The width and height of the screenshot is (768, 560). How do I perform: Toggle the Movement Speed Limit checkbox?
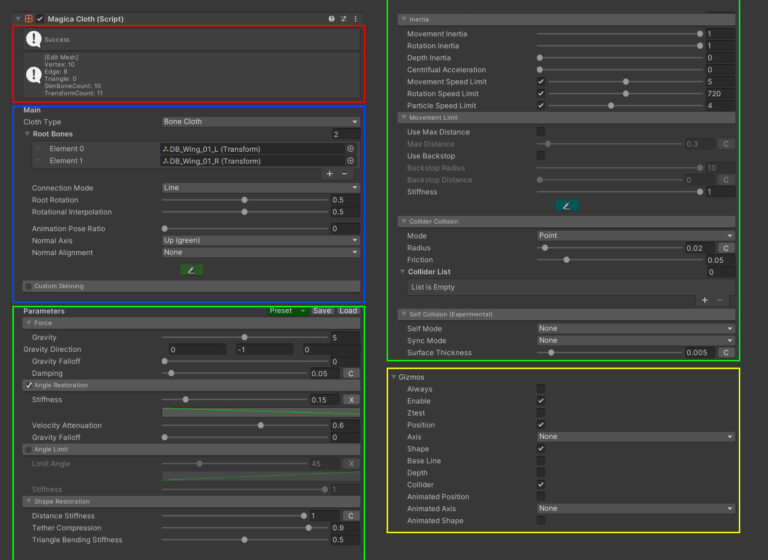541,81
